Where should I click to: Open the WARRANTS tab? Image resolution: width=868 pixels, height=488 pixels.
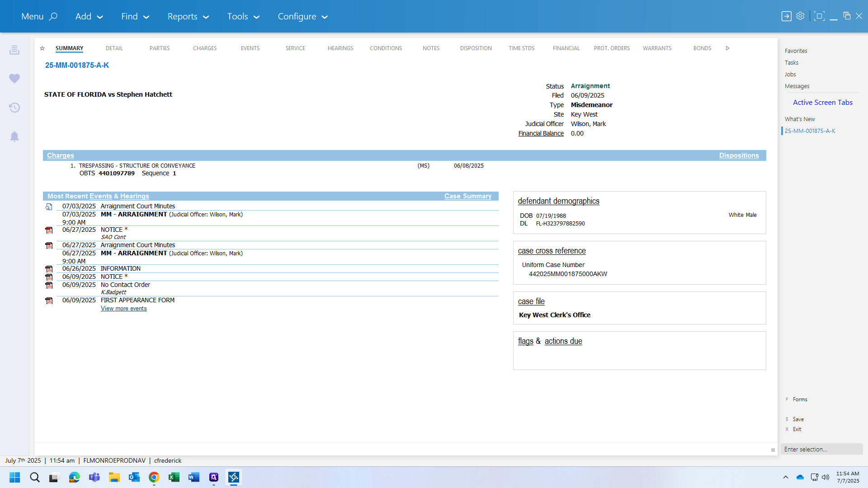coord(657,48)
